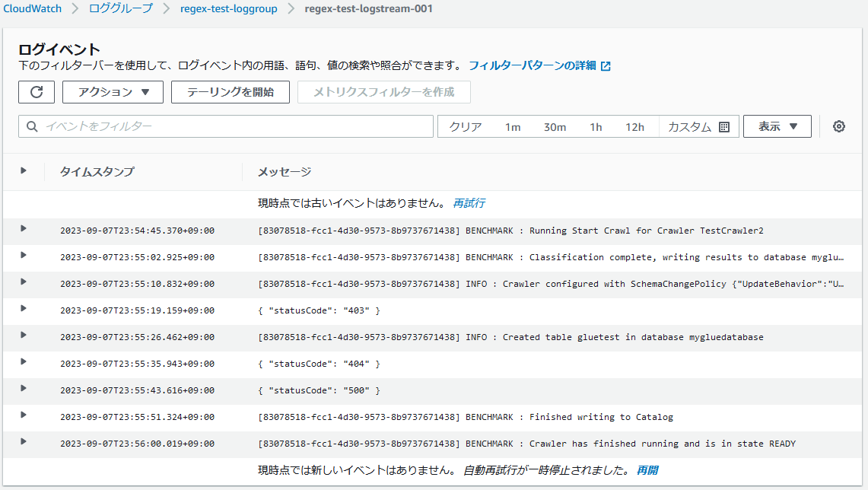Click the クリア time range option

point(465,127)
